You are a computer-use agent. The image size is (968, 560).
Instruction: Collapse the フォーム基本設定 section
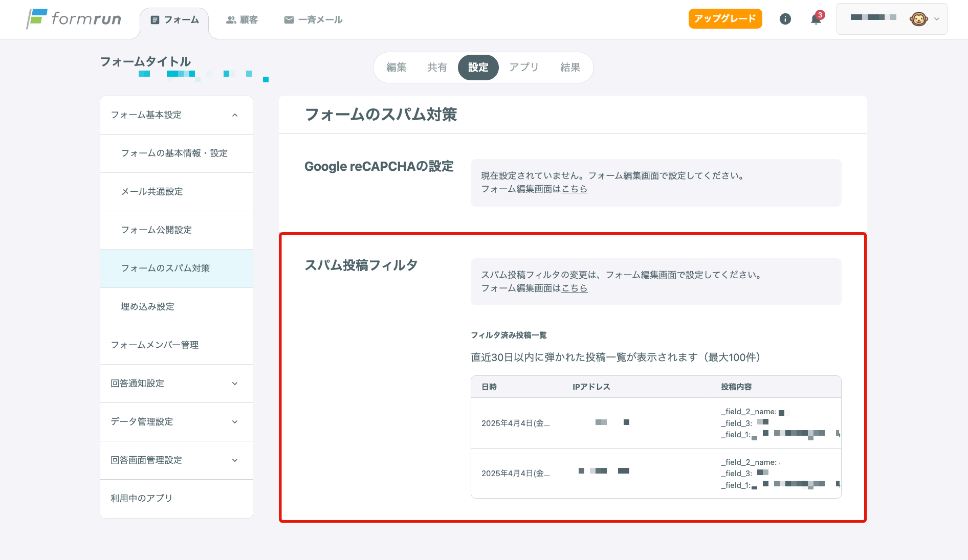(x=177, y=115)
